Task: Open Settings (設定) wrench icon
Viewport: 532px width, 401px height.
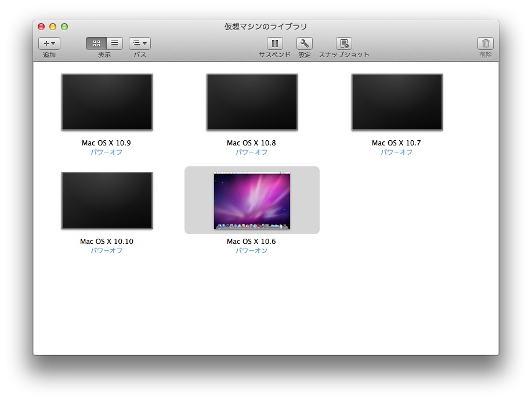Action: pos(305,43)
